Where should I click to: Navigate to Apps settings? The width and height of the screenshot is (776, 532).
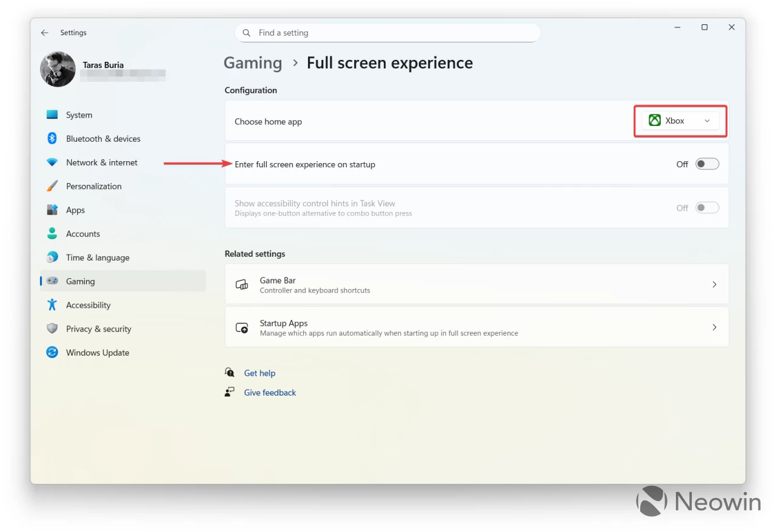[x=123, y=210]
